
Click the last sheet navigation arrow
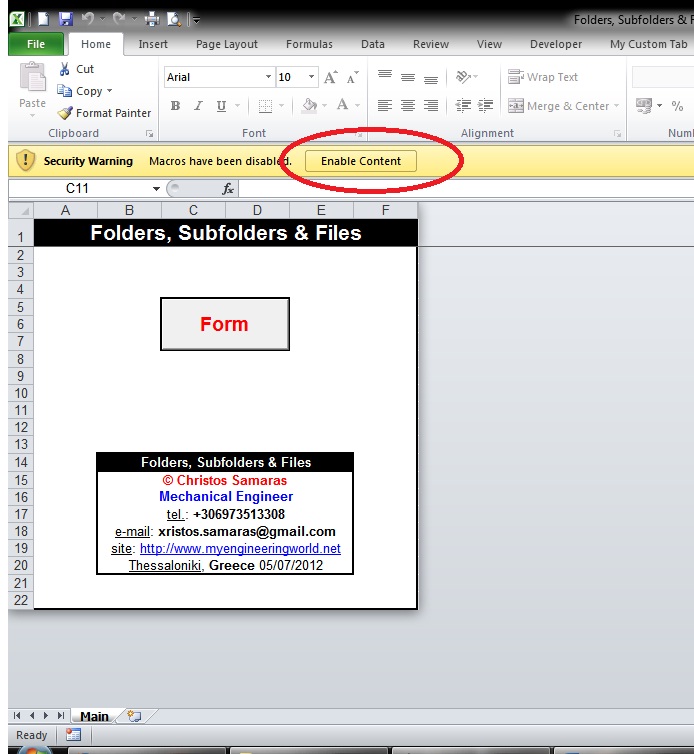(x=61, y=716)
